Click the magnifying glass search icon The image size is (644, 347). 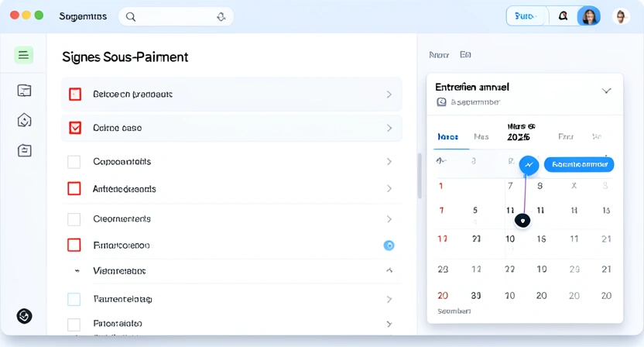(131, 16)
